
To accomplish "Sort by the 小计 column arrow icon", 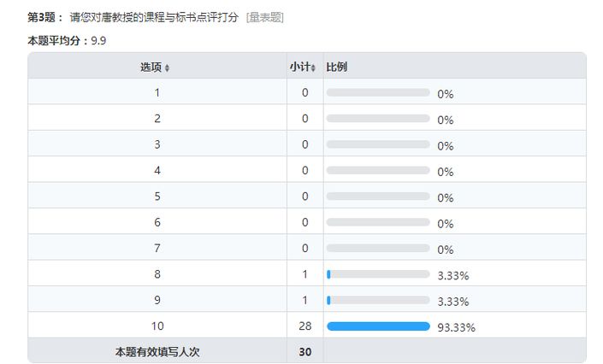I will pyautogui.click(x=314, y=68).
